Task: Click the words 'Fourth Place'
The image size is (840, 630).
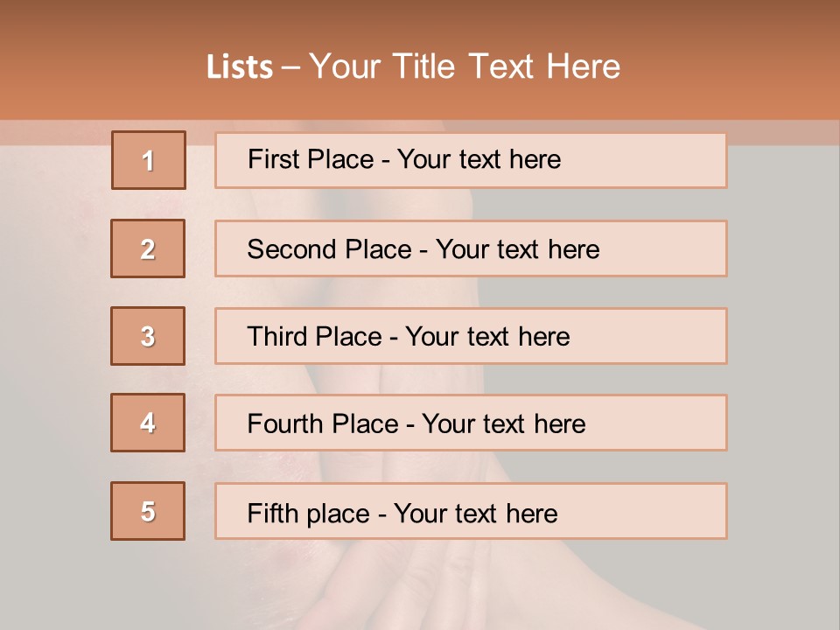Action: [323, 423]
